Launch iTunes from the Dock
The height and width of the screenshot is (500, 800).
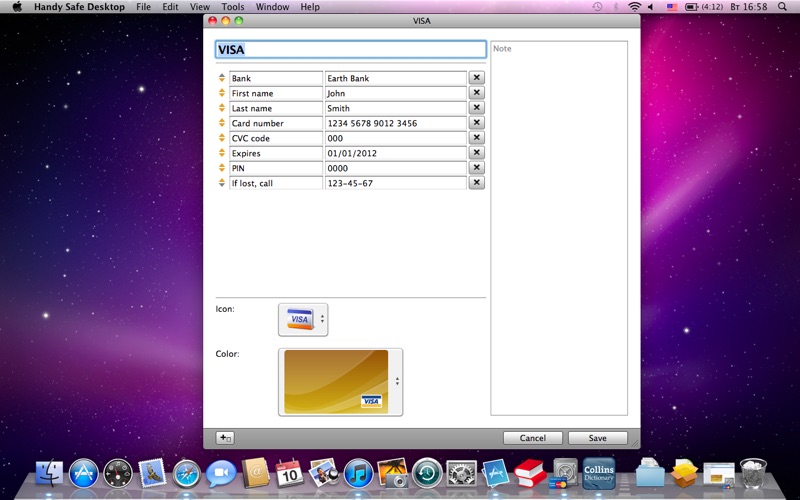click(x=358, y=473)
